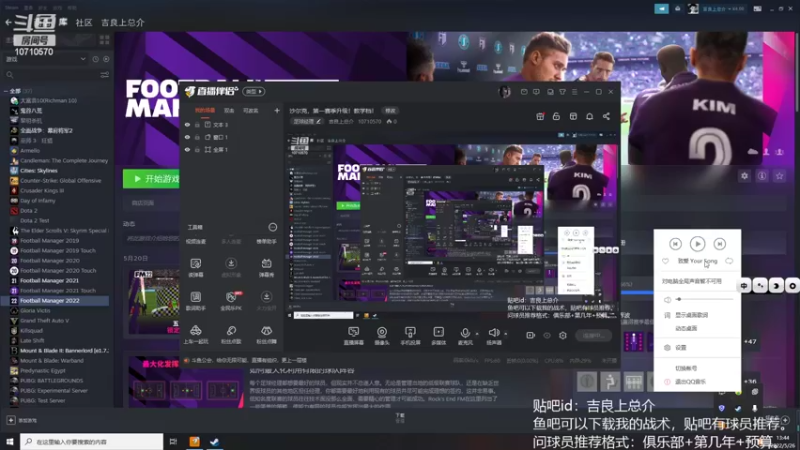Click share icon in streaming tool
The width and height of the screenshot is (800, 450).
tap(606, 116)
